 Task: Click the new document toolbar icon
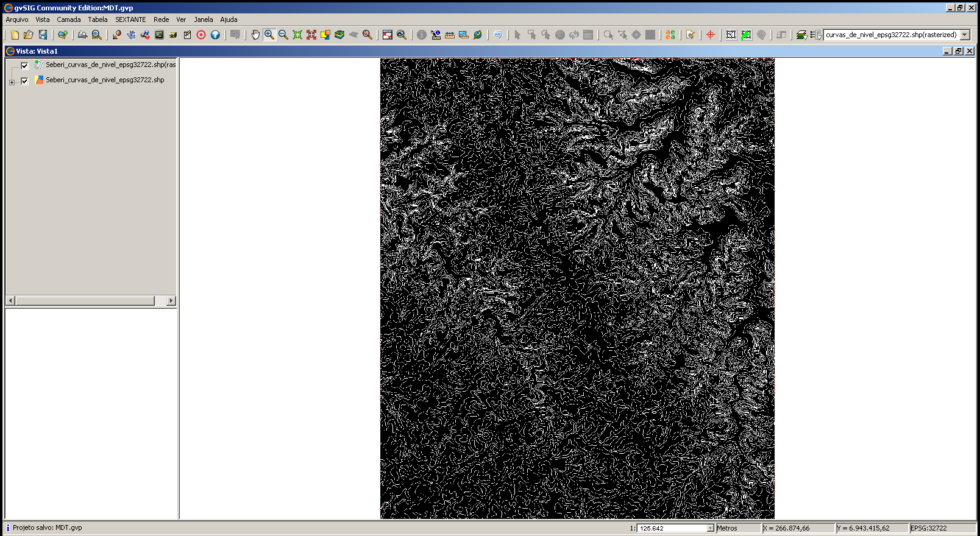[15, 35]
